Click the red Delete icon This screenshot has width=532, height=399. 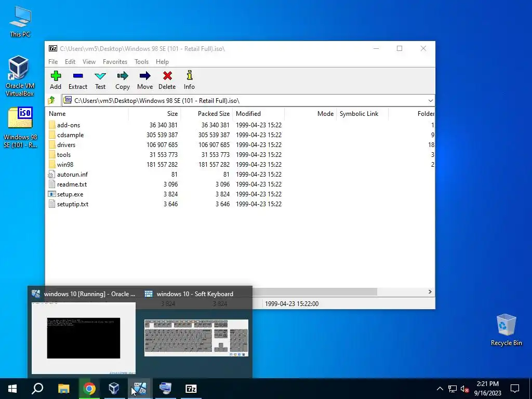tap(167, 76)
